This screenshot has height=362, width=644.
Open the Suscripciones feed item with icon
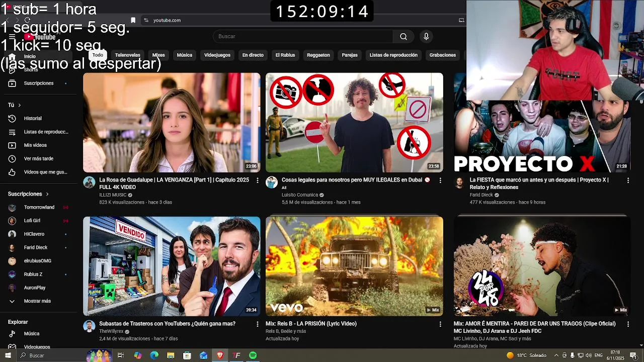(40, 83)
